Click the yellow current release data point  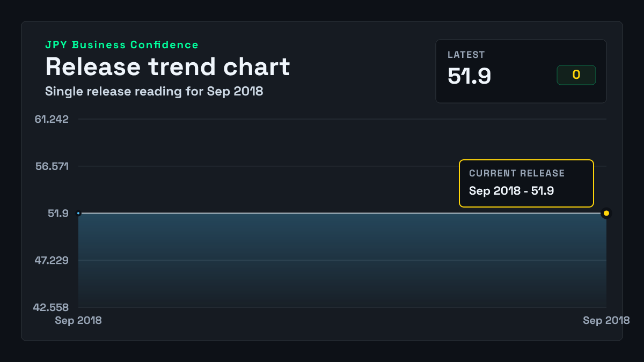pyautogui.click(x=606, y=213)
